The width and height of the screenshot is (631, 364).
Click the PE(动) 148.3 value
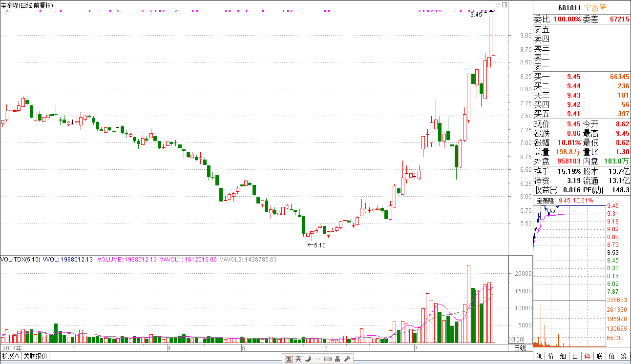[x=621, y=190]
